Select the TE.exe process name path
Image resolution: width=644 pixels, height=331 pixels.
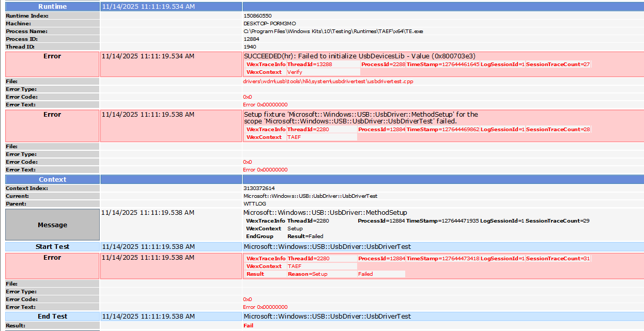tap(333, 31)
